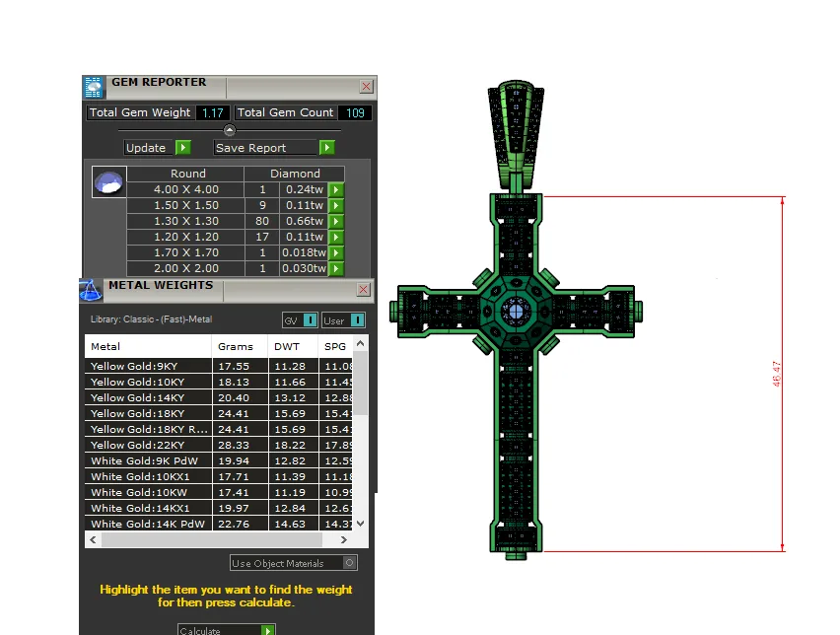This screenshot has height=635, width=840.
Task: Close the Metal Weights panel
Action: (363, 289)
